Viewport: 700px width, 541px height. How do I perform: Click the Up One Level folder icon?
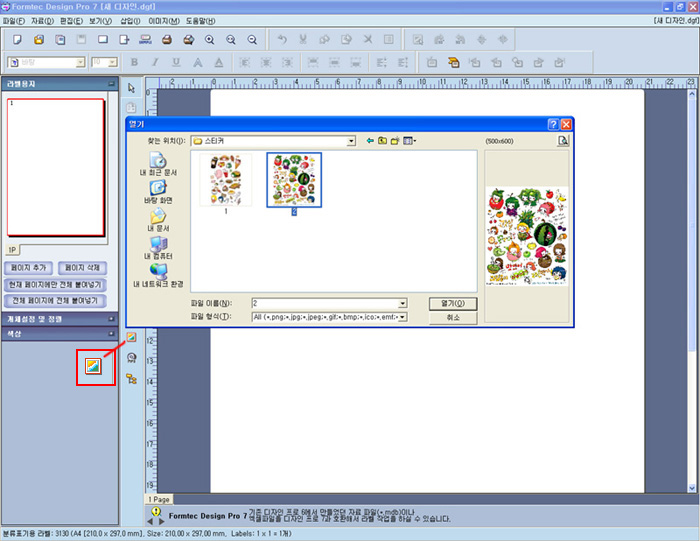[383, 141]
